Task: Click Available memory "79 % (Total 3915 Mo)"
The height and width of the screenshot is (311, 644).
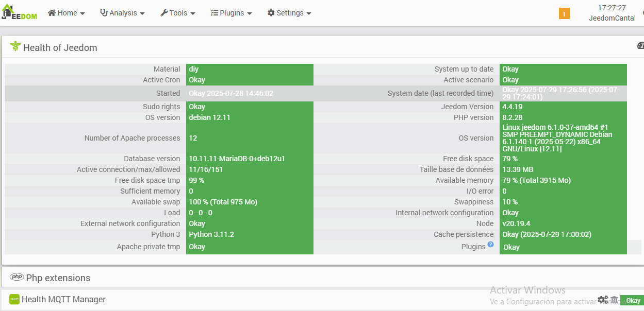Action: 536,180
